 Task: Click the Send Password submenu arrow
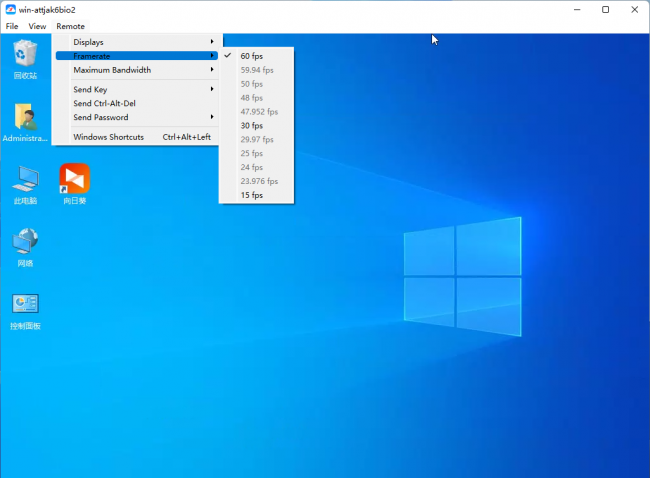click(x=212, y=116)
